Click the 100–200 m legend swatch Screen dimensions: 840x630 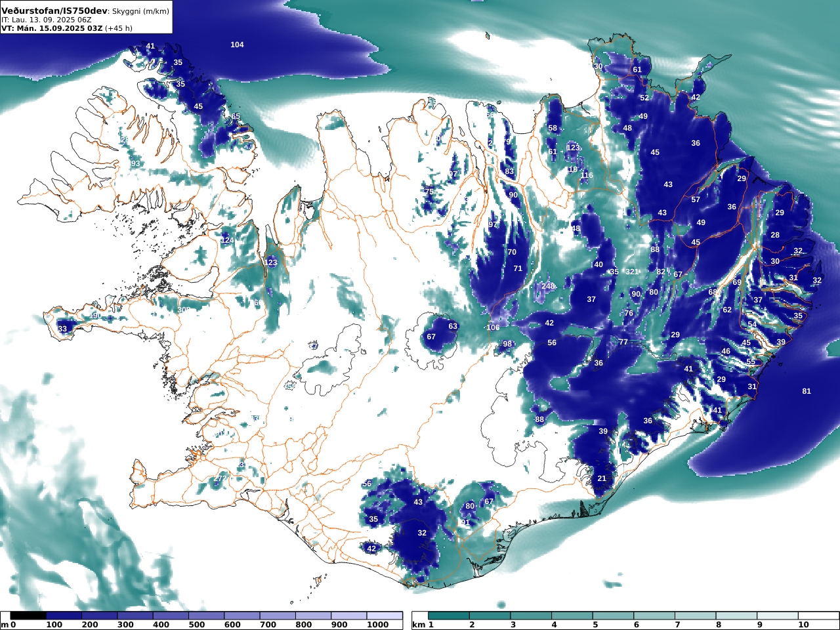(x=64, y=616)
